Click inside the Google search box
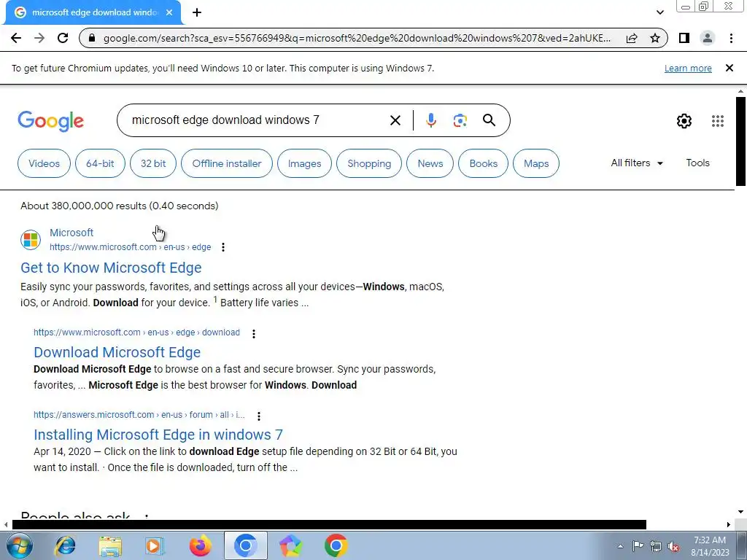Viewport: 747px width, 560px height. coord(258,120)
